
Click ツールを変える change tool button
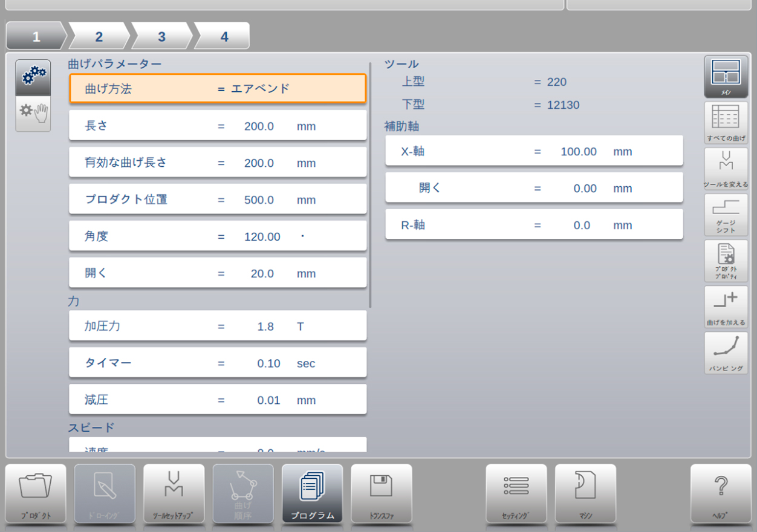point(726,169)
